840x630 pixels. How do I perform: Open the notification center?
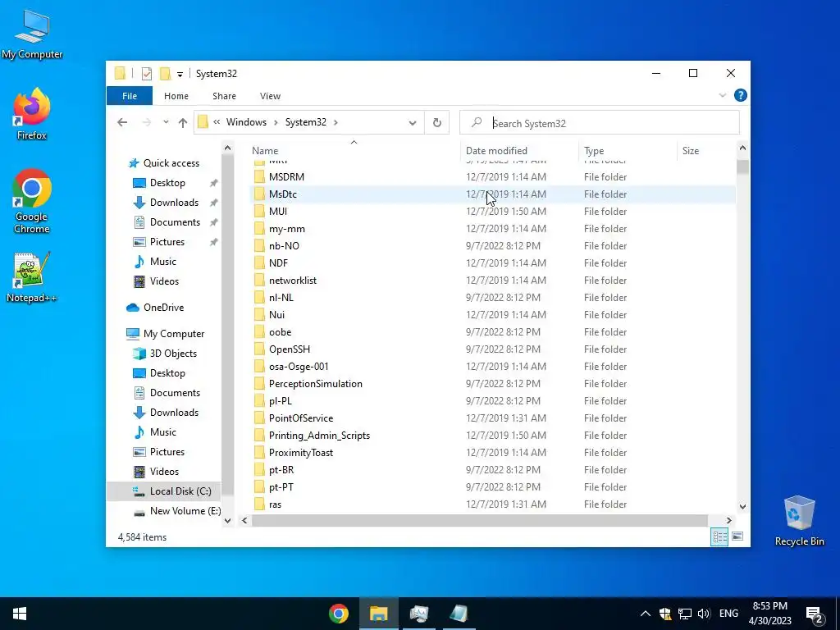[x=815, y=614]
